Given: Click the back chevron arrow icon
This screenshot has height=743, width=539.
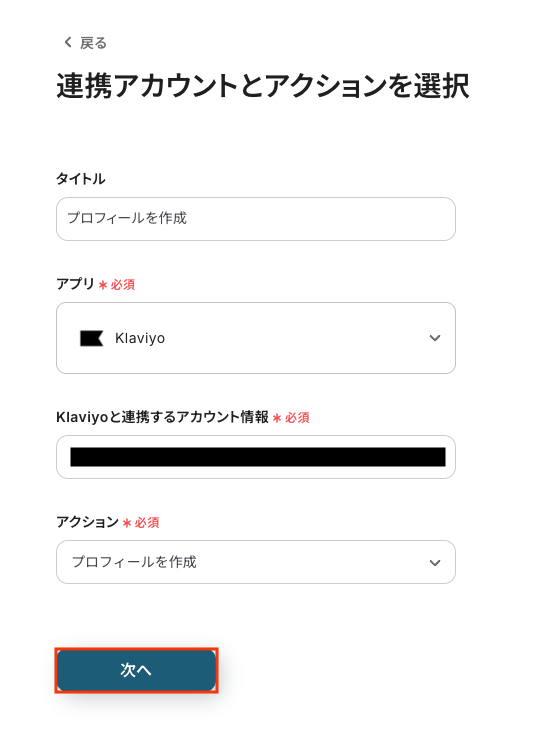Looking at the screenshot, I should pos(68,42).
